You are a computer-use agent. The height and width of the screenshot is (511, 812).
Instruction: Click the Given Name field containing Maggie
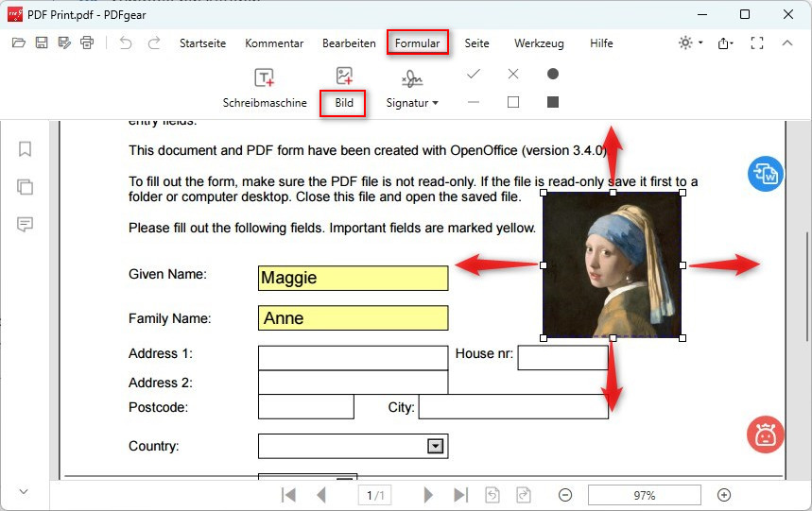(354, 279)
